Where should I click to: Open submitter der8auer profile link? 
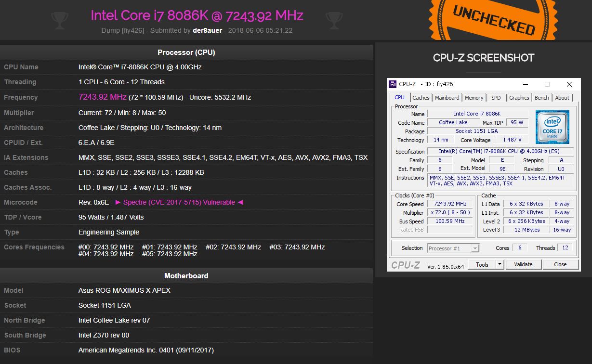coord(207,30)
